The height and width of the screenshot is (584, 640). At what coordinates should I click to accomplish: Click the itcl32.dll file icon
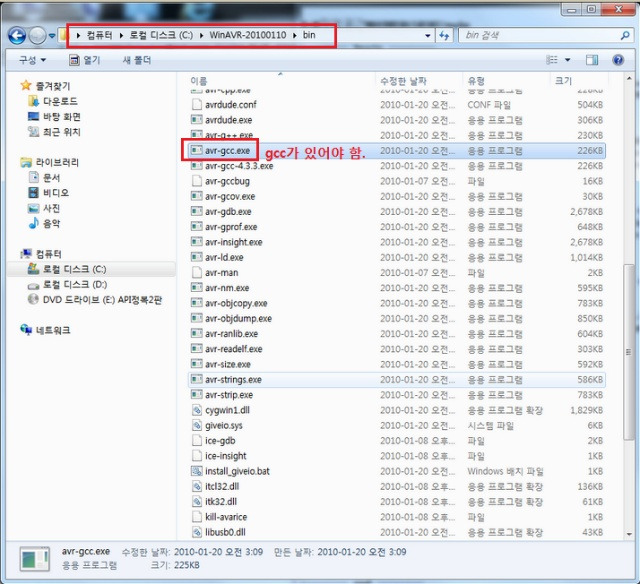197,486
